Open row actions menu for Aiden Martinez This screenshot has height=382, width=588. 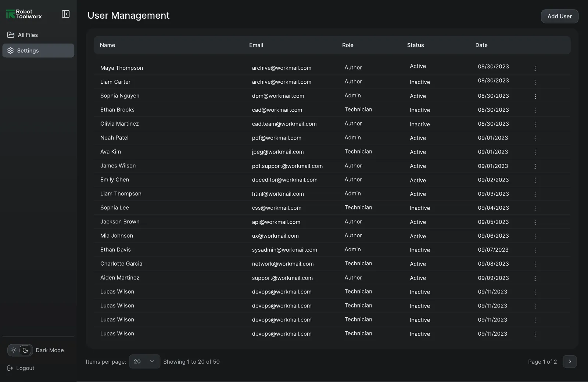click(535, 278)
